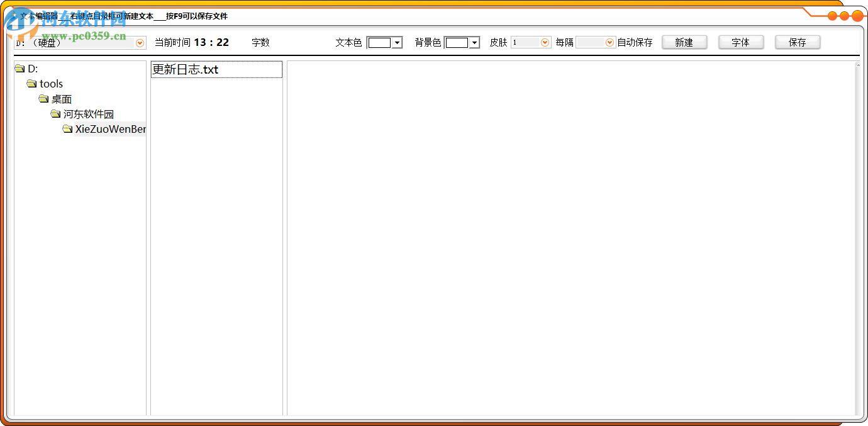Click the 文本色 white color swatch
This screenshot has width=868, height=426.
pyautogui.click(x=380, y=42)
